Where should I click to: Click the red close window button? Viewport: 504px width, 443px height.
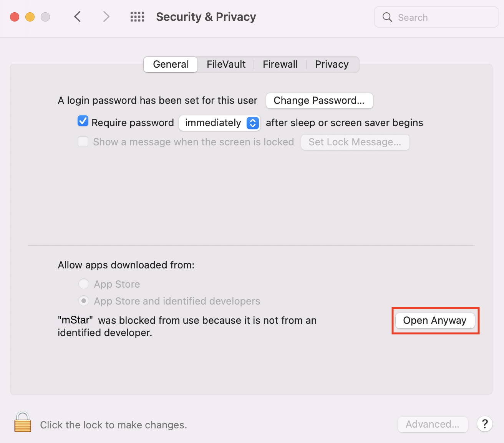15,17
